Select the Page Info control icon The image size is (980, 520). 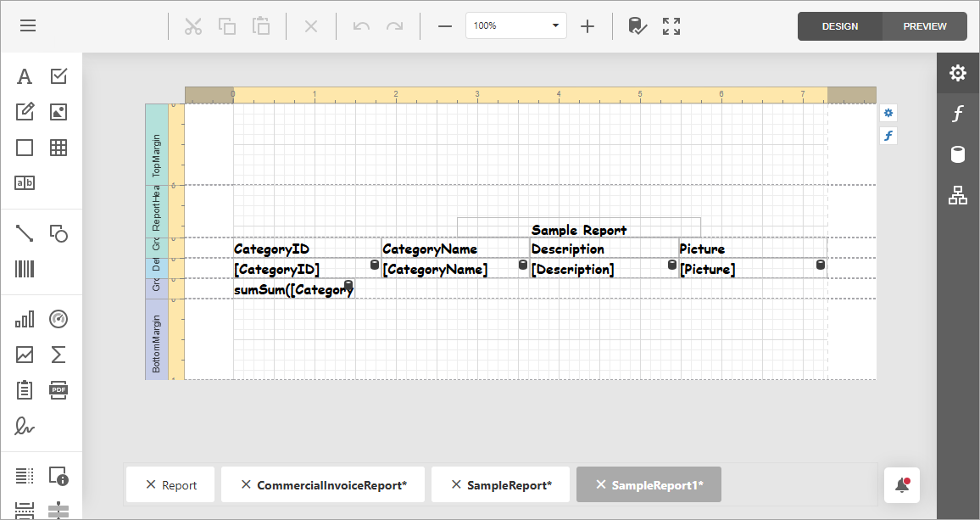58,476
